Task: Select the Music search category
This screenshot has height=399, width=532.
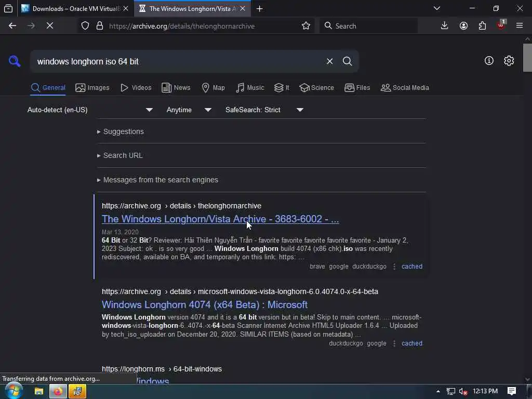Action: pos(250,87)
